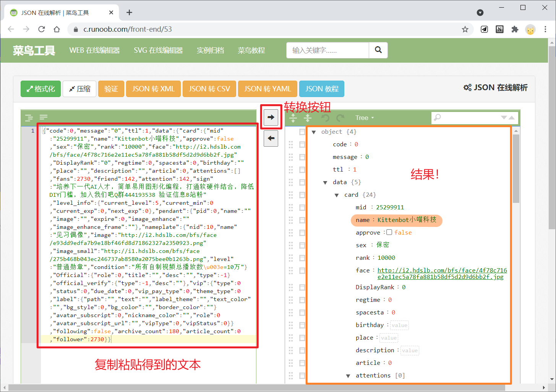Click the undo icon in the tree toolbar
556x392 pixels.
[325, 118]
